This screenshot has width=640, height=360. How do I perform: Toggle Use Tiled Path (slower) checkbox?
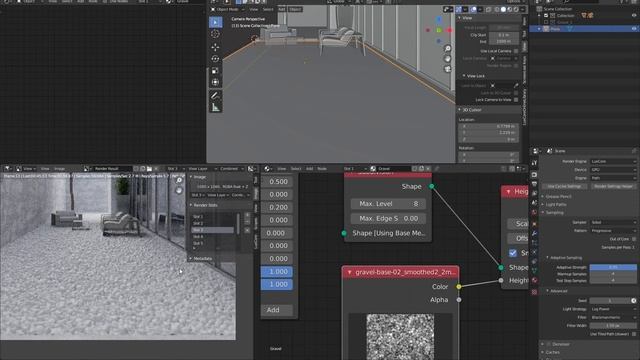(634, 334)
